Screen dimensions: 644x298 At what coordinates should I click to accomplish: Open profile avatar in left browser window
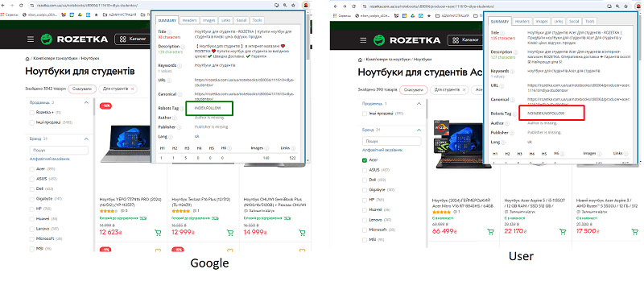coord(307,6)
